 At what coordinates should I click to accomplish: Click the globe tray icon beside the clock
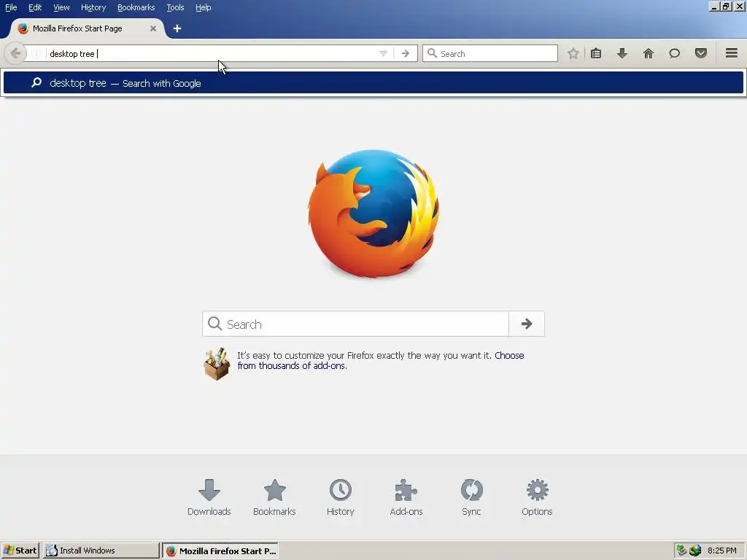[695, 551]
